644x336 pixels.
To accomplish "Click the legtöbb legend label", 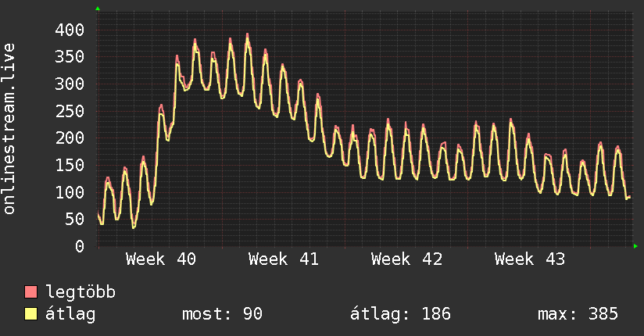I will point(80,292).
